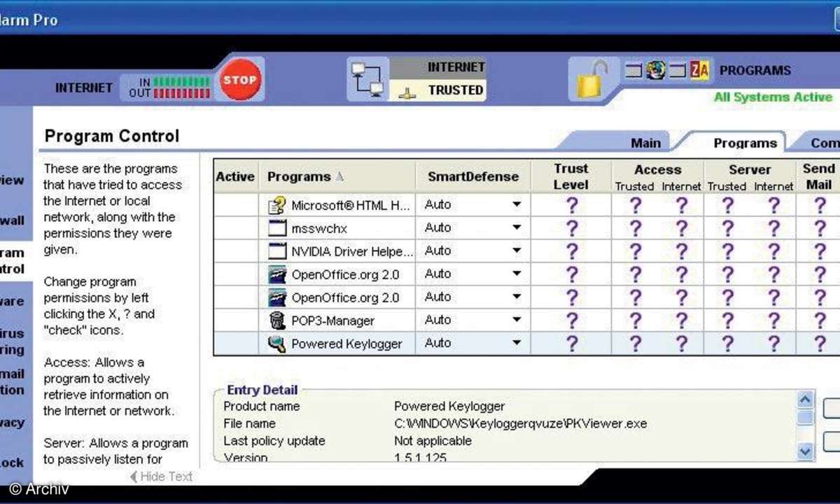The width and height of the screenshot is (840, 504).
Task: Change Server Internet permission for POP3-Manager
Action: click(773, 321)
